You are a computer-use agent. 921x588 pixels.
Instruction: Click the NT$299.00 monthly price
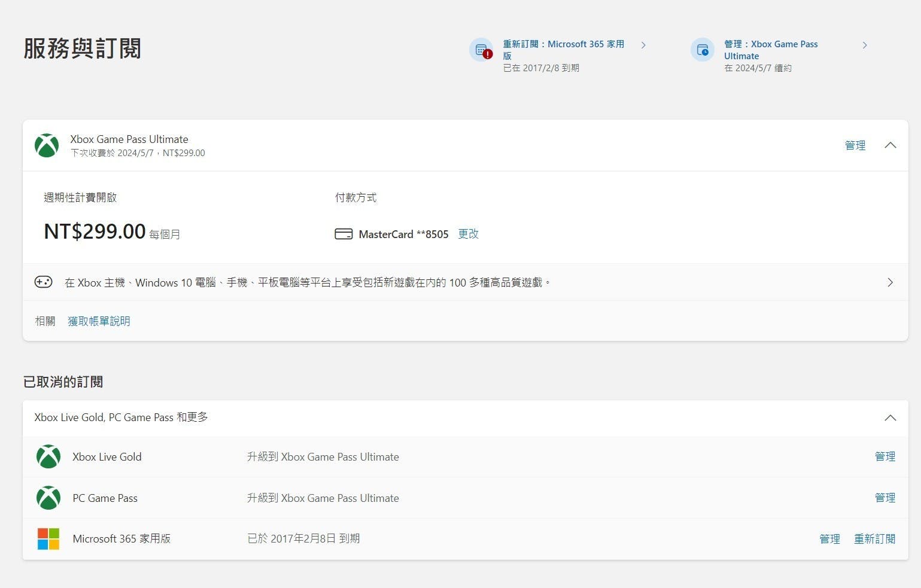95,231
